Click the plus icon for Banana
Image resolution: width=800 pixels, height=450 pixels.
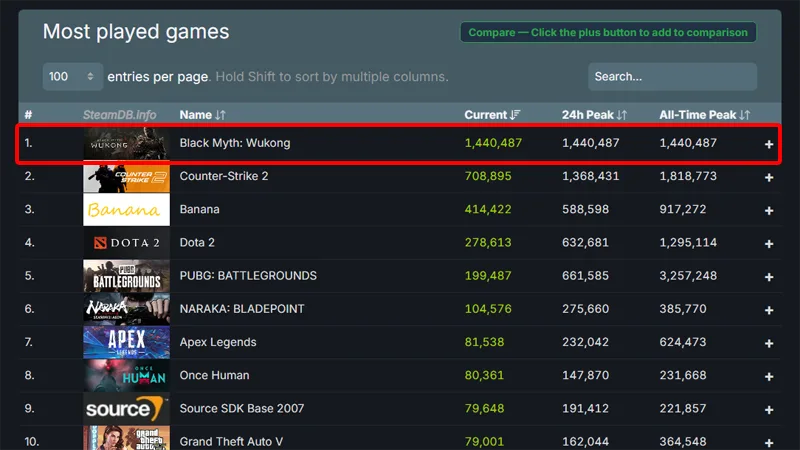(769, 211)
